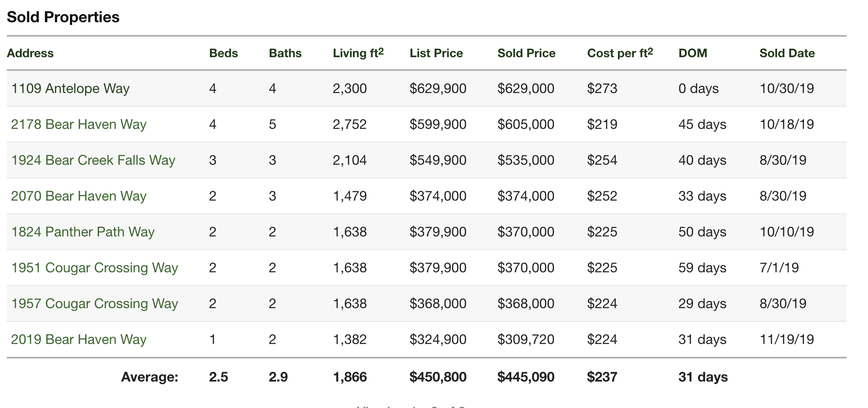Open the 1924 Bear Creek Falls Way listing
The height and width of the screenshot is (408, 868).
point(93,160)
